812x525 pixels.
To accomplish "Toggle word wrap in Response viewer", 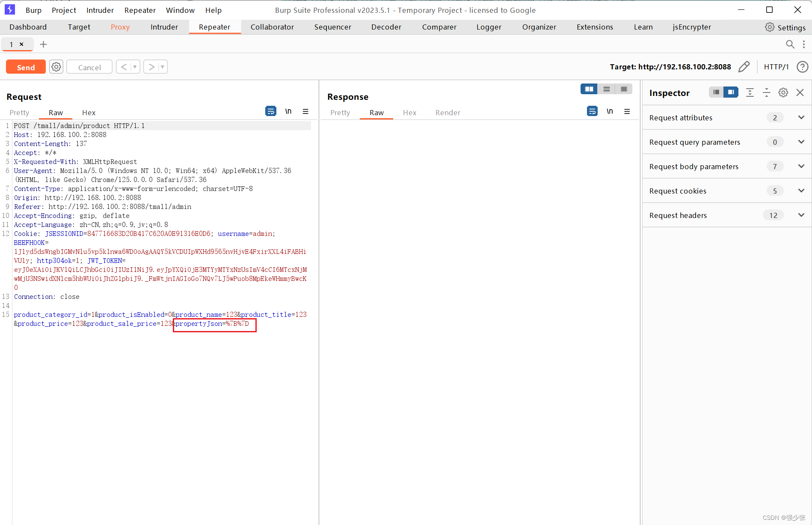I will pos(592,111).
